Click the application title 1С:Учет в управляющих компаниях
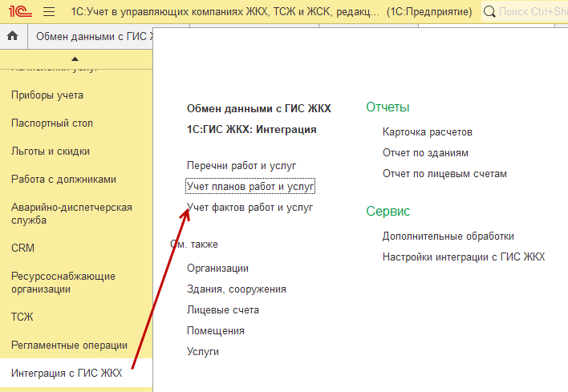Viewport: 568px width, 392px height. (225, 12)
